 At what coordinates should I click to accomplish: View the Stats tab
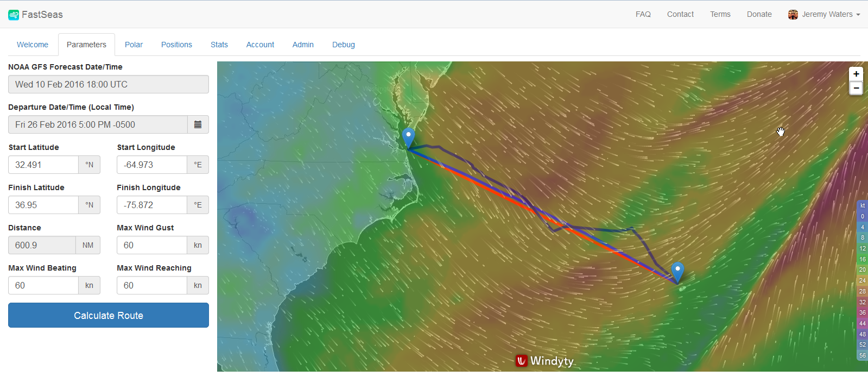tap(219, 45)
